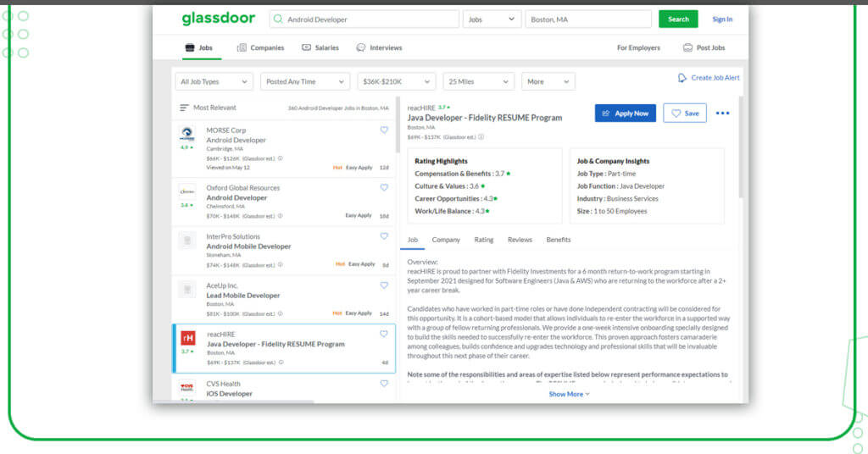Viewport: 868px width, 454px height.
Task: Click info icon beside AceUp salary estimate
Action: [x=280, y=313]
